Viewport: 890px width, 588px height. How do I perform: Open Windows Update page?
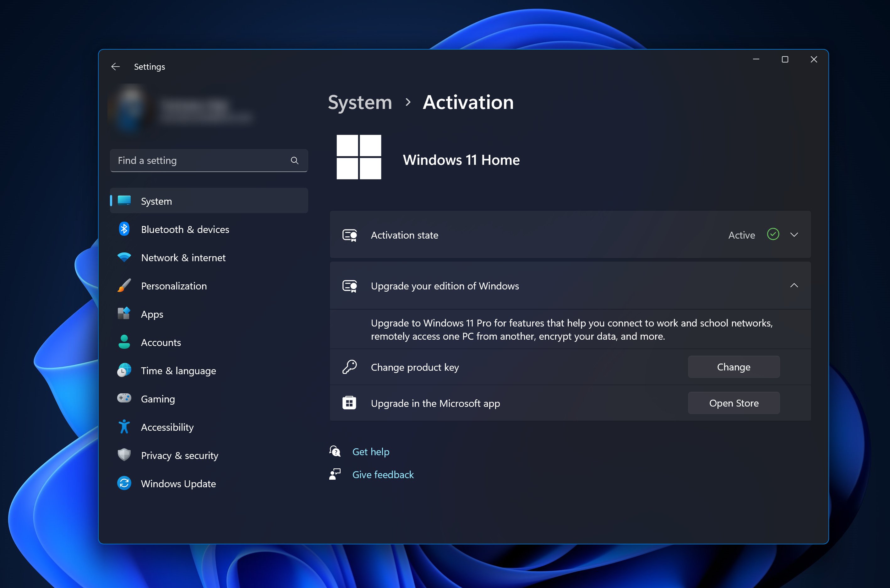(x=209, y=483)
